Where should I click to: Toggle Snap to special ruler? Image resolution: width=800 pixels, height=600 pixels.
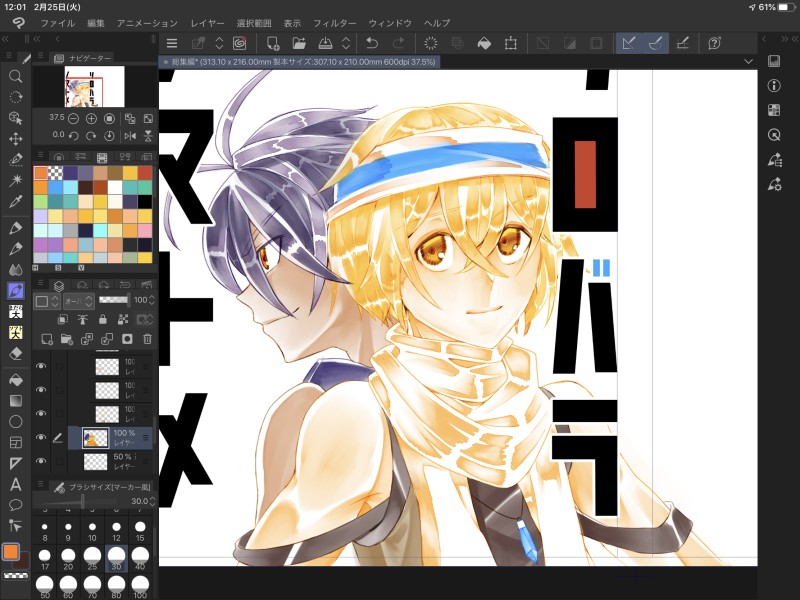click(655, 43)
